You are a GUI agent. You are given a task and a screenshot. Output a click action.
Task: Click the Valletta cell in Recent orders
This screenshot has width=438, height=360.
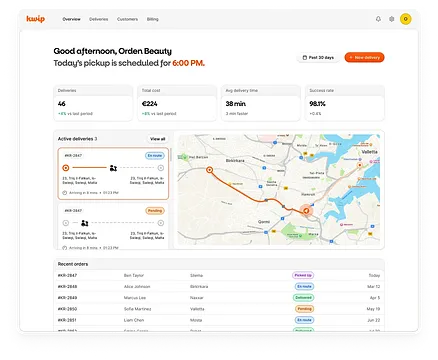(197, 309)
